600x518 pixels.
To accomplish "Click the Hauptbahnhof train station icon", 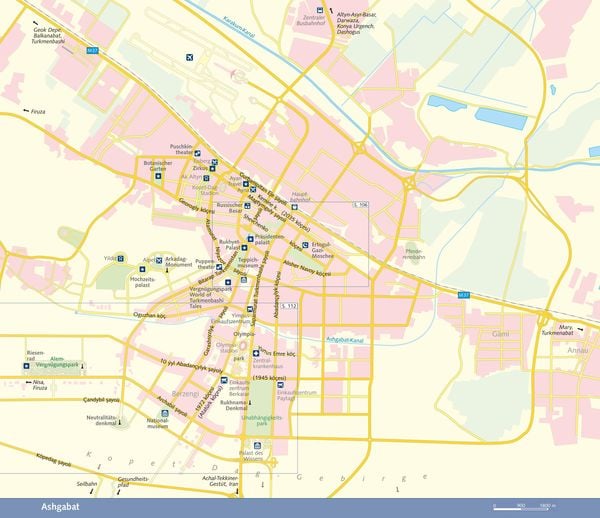I will (294, 207).
